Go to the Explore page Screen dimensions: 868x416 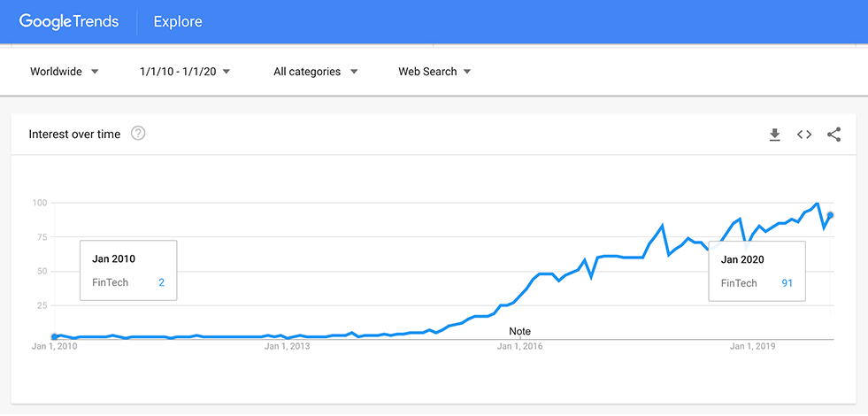178,21
